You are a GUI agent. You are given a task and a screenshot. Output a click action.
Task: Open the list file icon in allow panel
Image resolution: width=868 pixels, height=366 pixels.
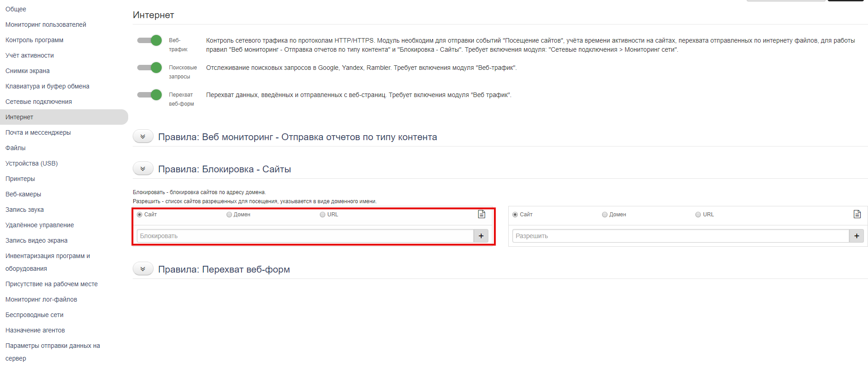pyautogui.click(x=857, y=214)
